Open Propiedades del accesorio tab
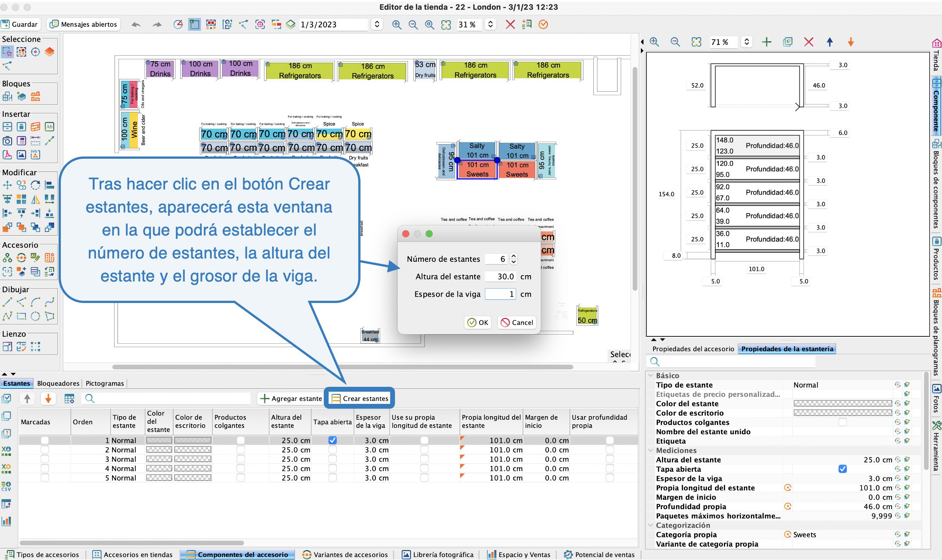942x560 pixels. [693, 349]
